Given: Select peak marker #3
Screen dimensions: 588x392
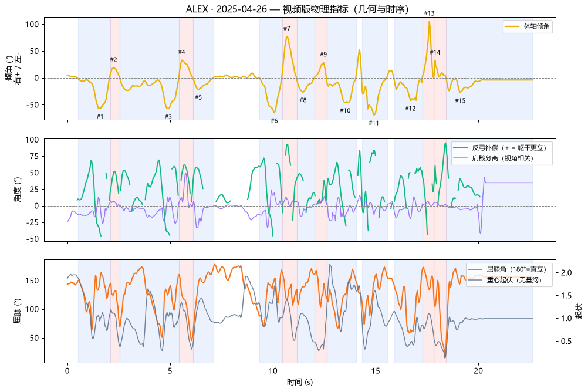Looking at the screenshot, I should (x=168, y=117).
